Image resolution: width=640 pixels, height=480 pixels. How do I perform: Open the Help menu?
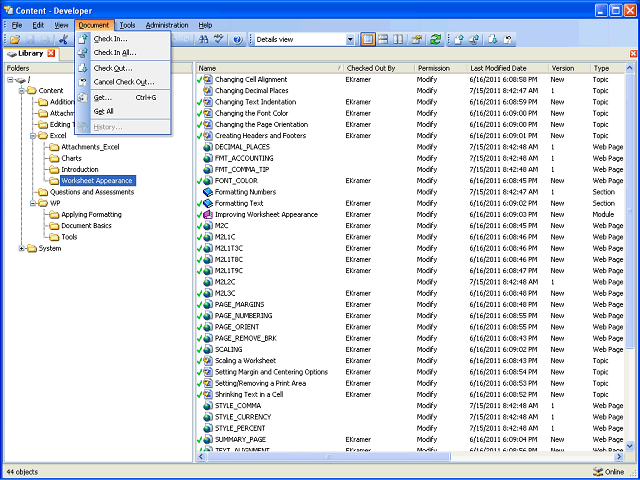tap(205, 25)
